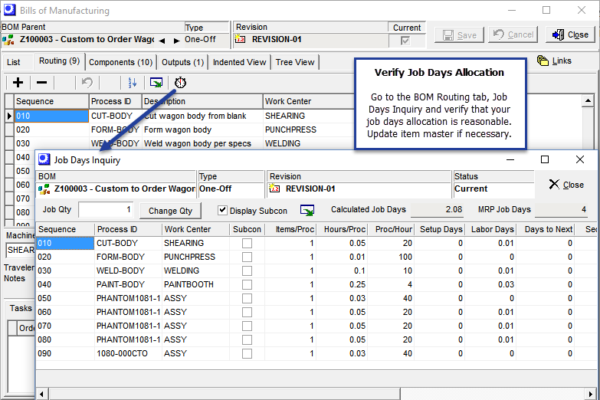Screen dimensions: 600x400
Task: Click the Cancel button
Action: pos(513,35)
